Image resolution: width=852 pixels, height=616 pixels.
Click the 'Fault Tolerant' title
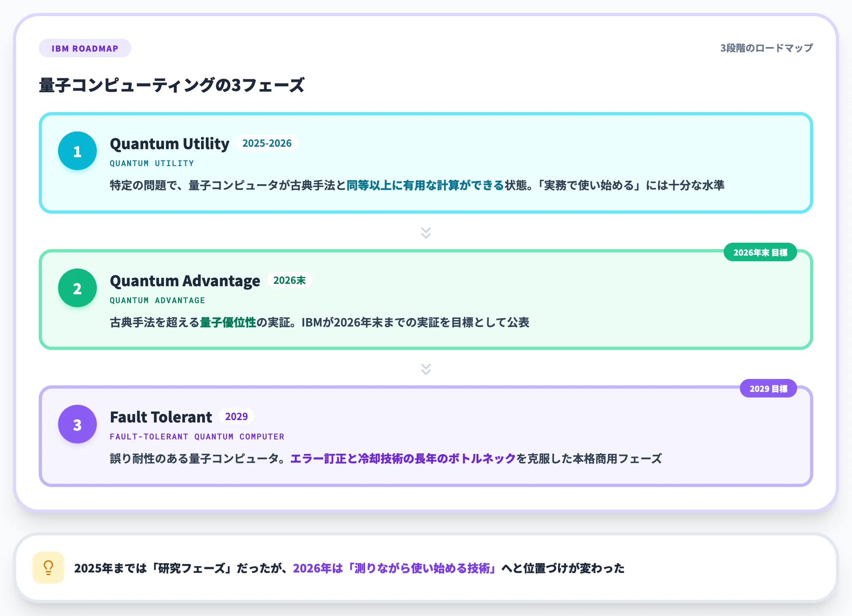(x=161, y=417)
